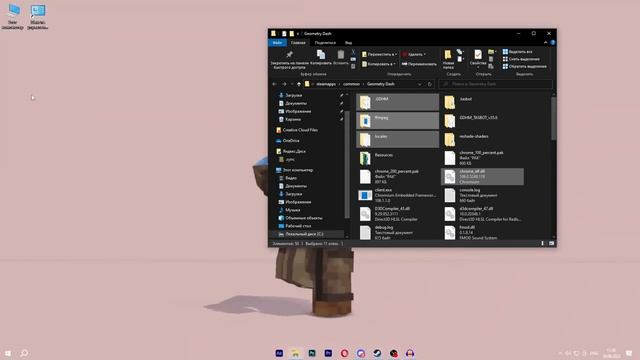Switch to details view in status bar

click(542, 243)
